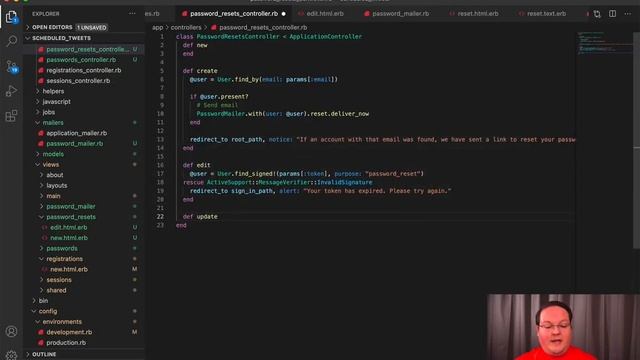
Task: Expand the password_mailer folder
Action: [x=71, y=207]
